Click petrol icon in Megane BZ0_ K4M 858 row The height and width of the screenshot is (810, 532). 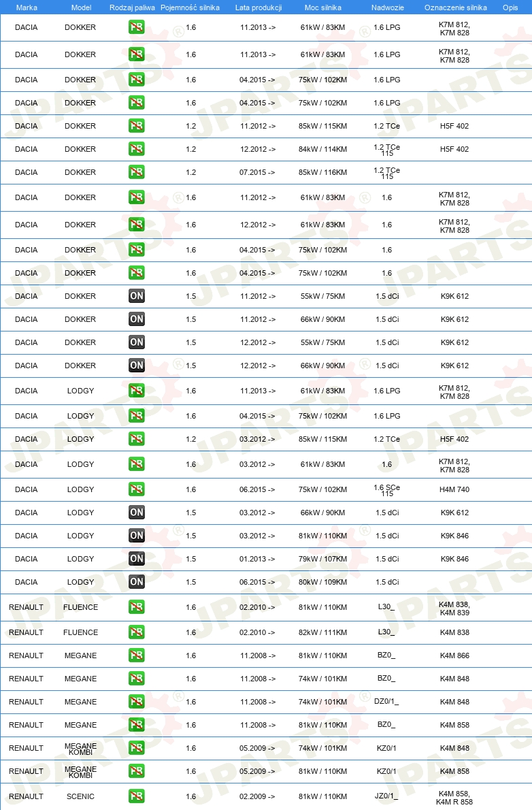click(136, 726)
